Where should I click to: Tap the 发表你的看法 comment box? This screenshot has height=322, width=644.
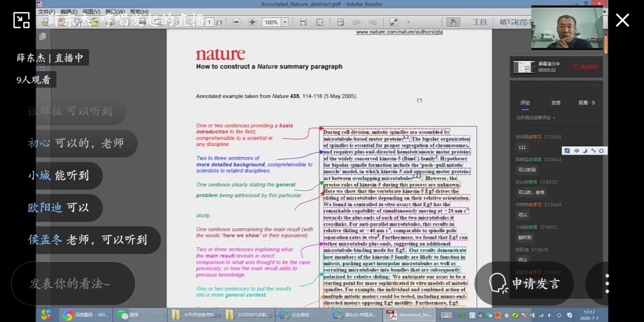(x=73, y=283)
